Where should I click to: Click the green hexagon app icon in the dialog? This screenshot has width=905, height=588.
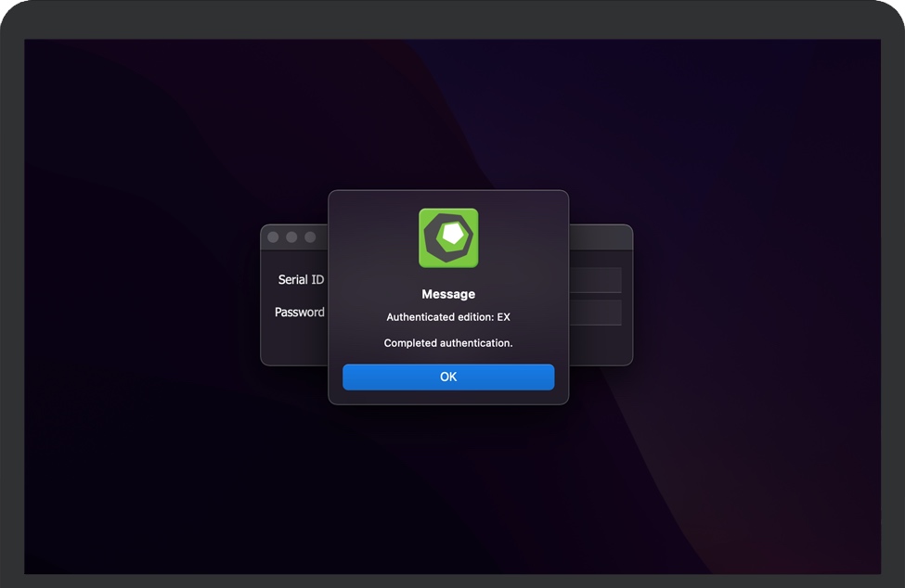[x=448, y=237]
